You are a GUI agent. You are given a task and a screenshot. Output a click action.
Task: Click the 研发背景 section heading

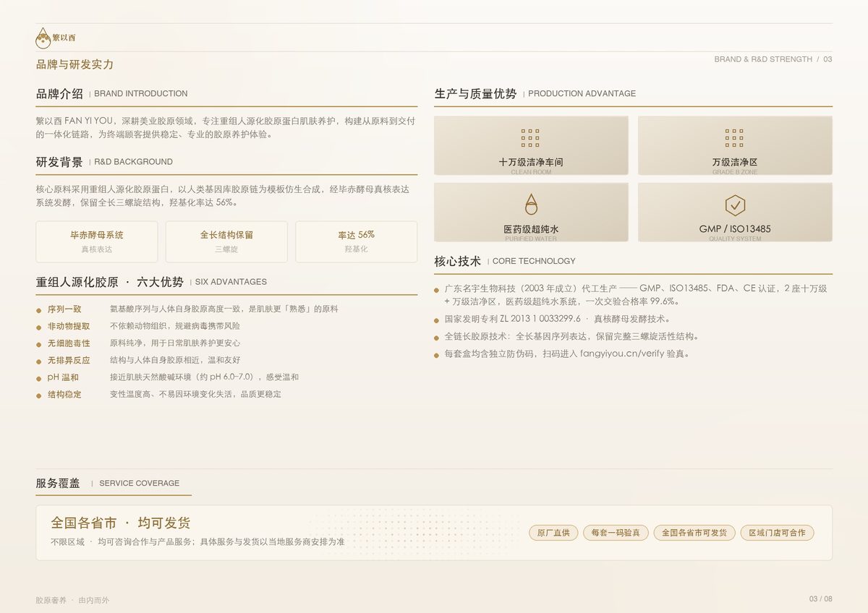click(59, 162)
